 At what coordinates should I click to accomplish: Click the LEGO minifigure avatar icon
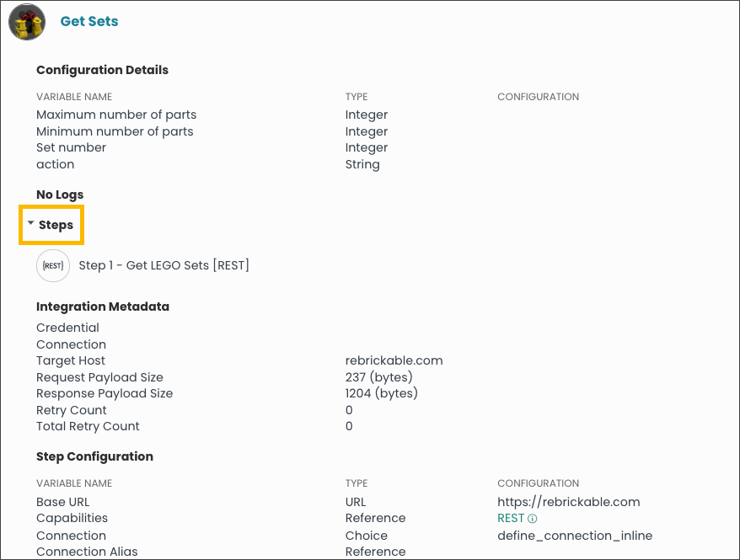click(26, 22)
